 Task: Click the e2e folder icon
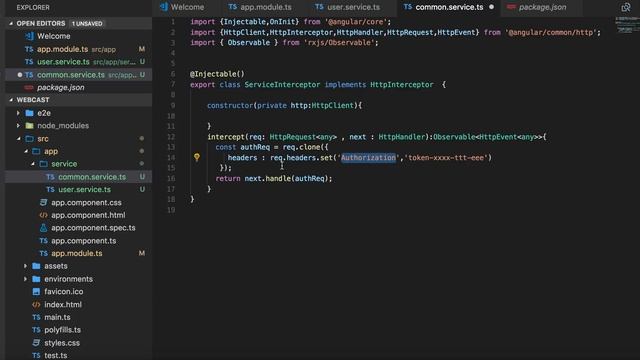(29, 113)
